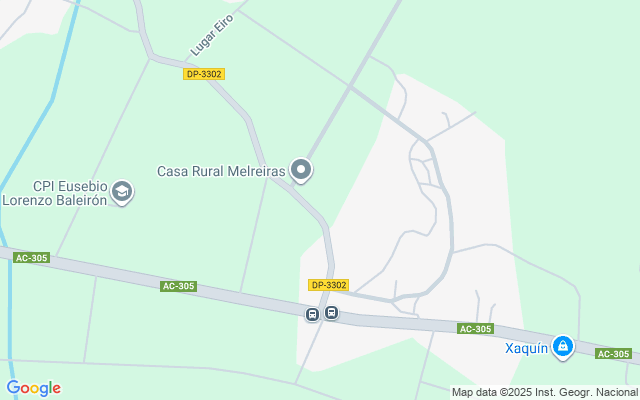Click the AC-305 badge just left of Xaquín

(x=476, y=329)
